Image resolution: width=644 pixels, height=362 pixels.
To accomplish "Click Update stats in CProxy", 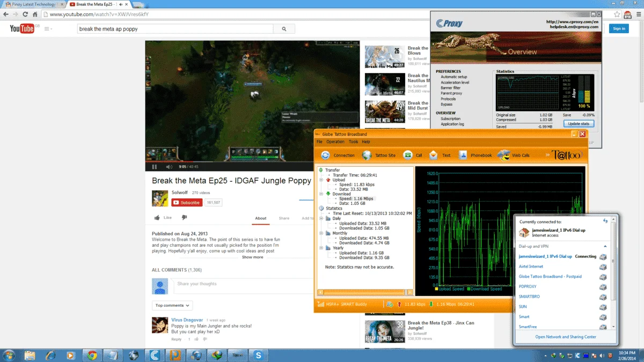I will pos(579,124).
